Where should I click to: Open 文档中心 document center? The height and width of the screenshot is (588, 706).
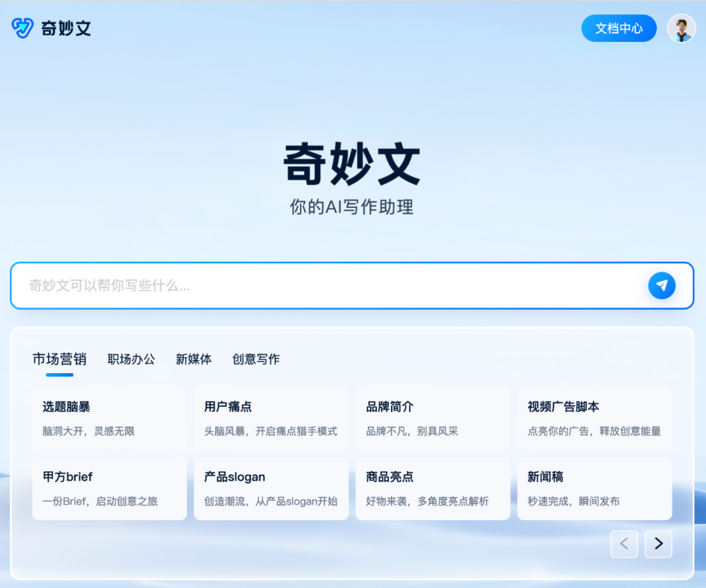(x=618, y=28)
